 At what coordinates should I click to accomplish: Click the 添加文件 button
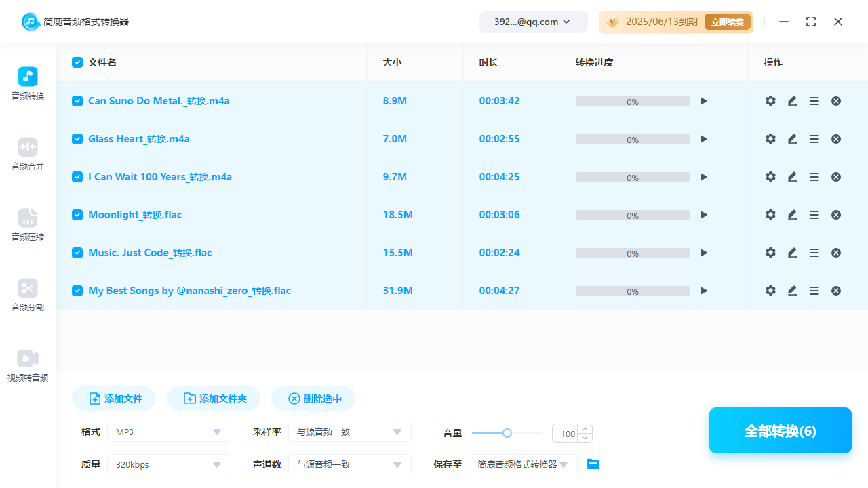[114, 399]
